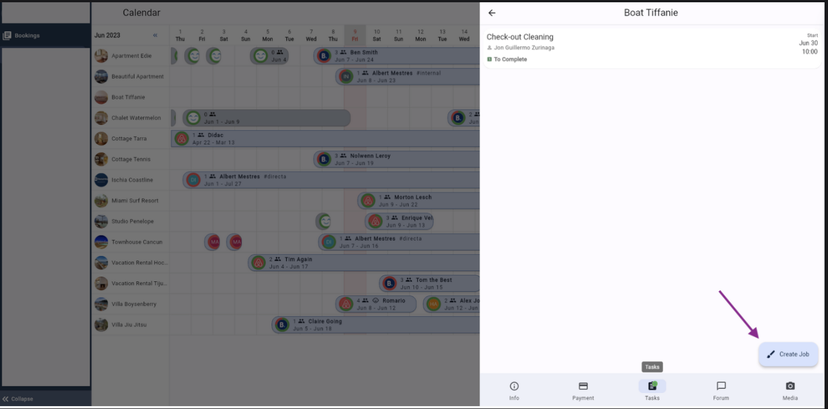The image size is (828, 409).
Task: Click the Airbnb icon on Tim Again booking
Action: pos(258,263)
